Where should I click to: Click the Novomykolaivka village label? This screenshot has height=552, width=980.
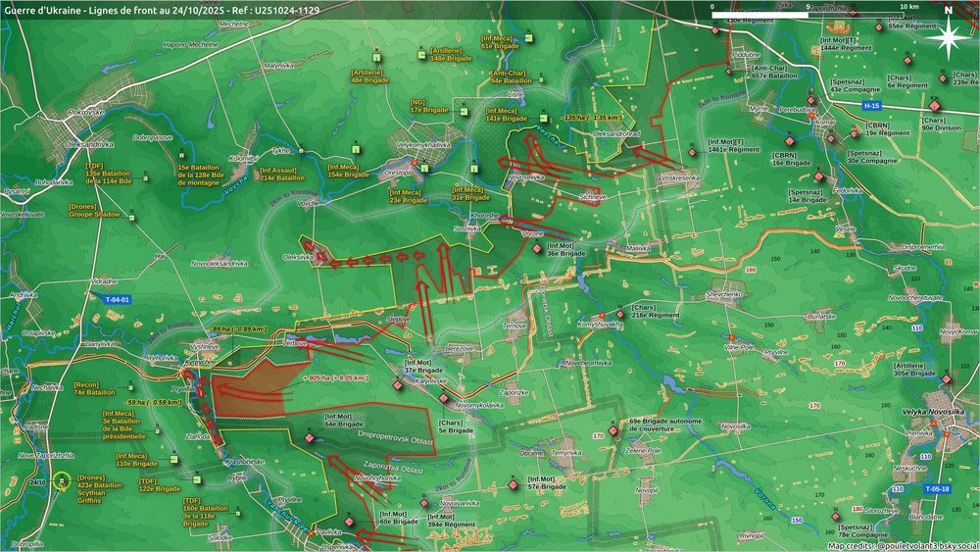tap(479, 406)
